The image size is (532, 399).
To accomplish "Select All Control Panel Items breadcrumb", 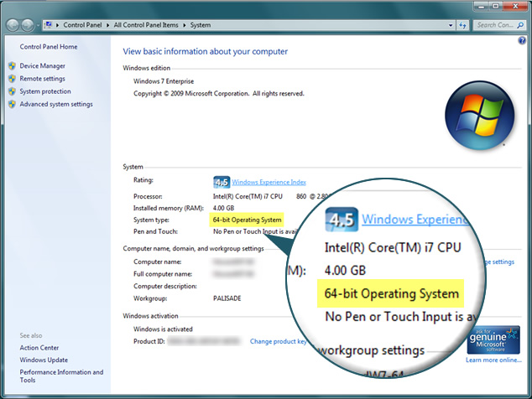I will [x=146, y=25].
